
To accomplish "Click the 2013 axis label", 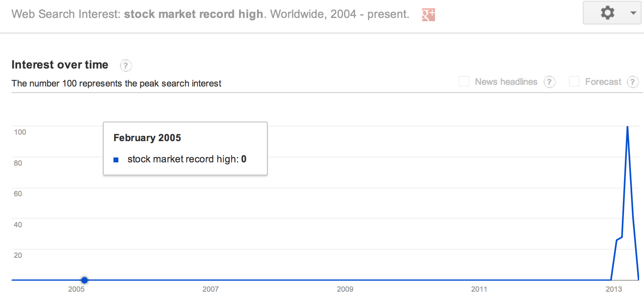I will 614,289.
